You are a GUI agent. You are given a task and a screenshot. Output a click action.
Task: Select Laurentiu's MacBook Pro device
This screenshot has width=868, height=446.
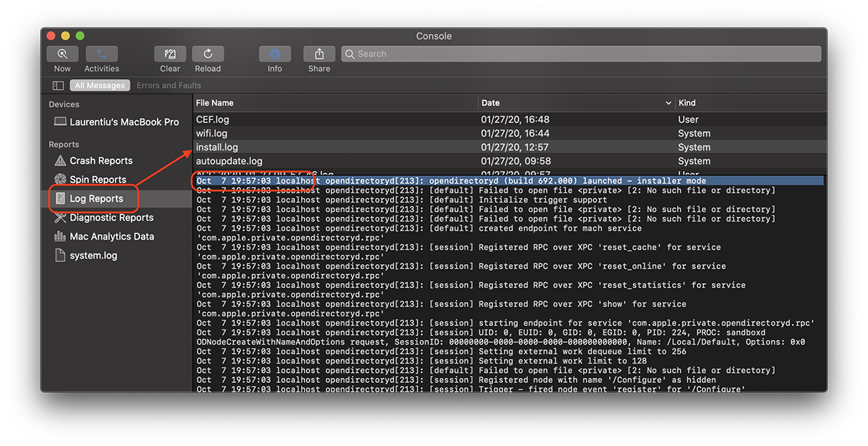coord(124,122)
